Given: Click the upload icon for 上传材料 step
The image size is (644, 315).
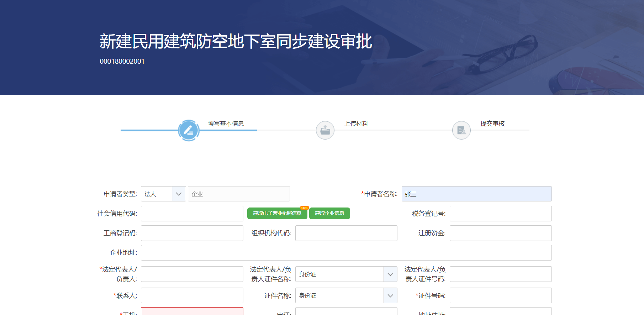Looking at the screenshot, I should point(325,130).
